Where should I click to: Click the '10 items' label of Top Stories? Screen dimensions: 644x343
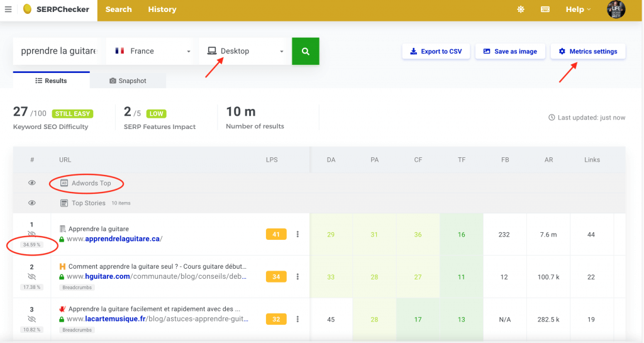(x=121, y=203)
